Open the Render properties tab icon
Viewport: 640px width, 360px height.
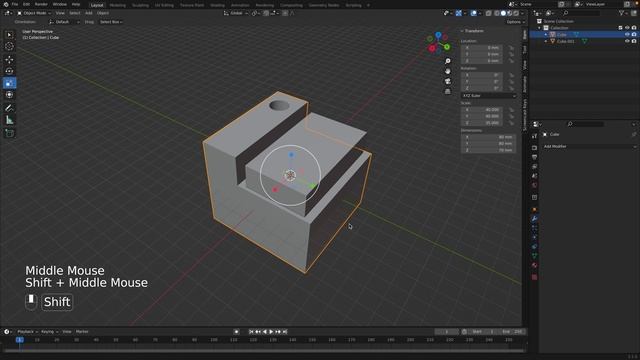tap(534, 147)
